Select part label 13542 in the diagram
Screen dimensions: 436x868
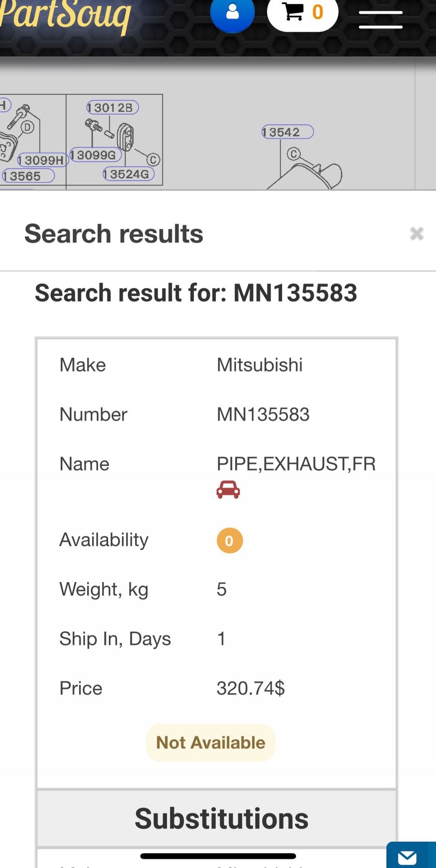point(287,132)
